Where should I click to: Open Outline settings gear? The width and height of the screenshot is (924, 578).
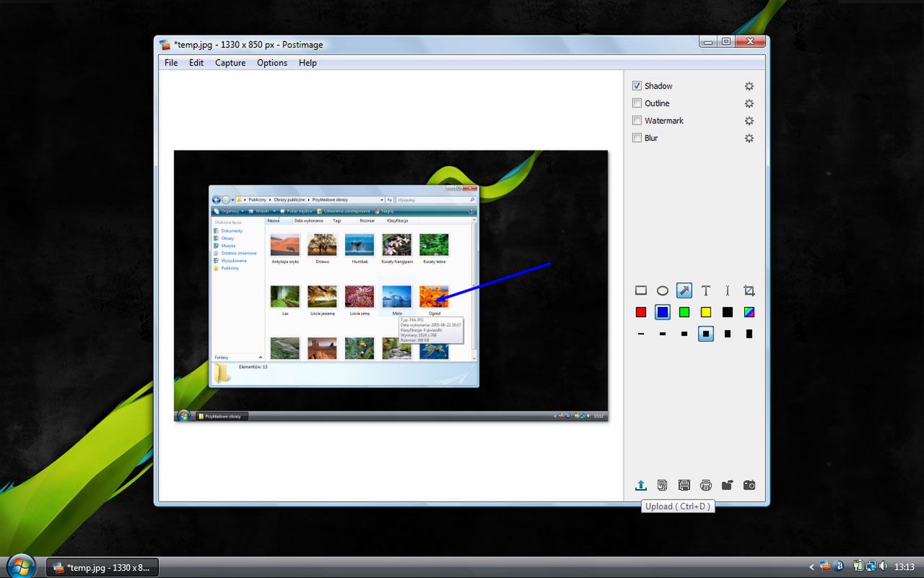749,103
